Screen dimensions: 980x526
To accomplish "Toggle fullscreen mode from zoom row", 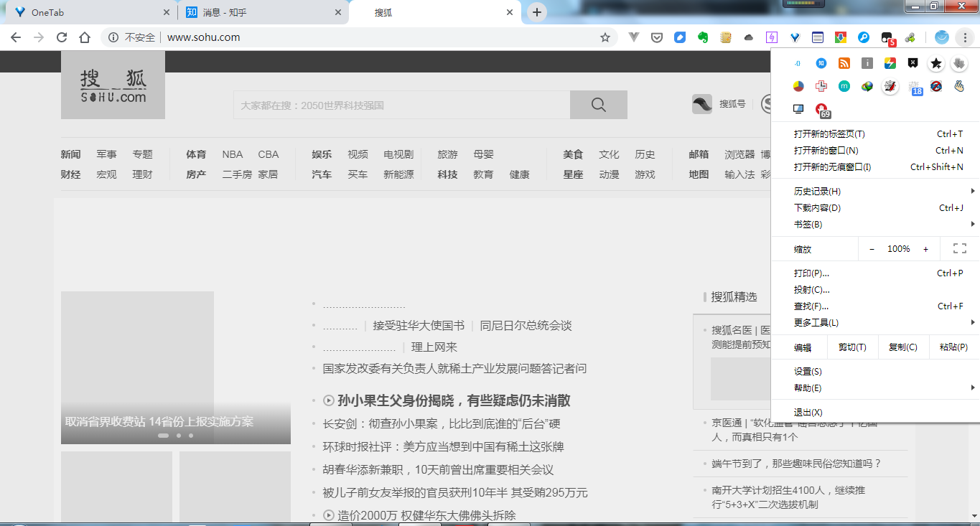I will pyautogui.click(x=959, y=249).
